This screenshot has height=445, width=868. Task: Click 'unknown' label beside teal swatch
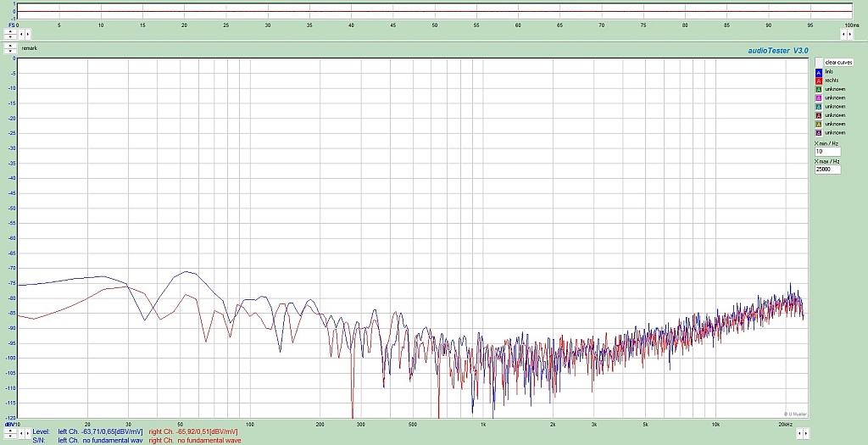[835, 107]
